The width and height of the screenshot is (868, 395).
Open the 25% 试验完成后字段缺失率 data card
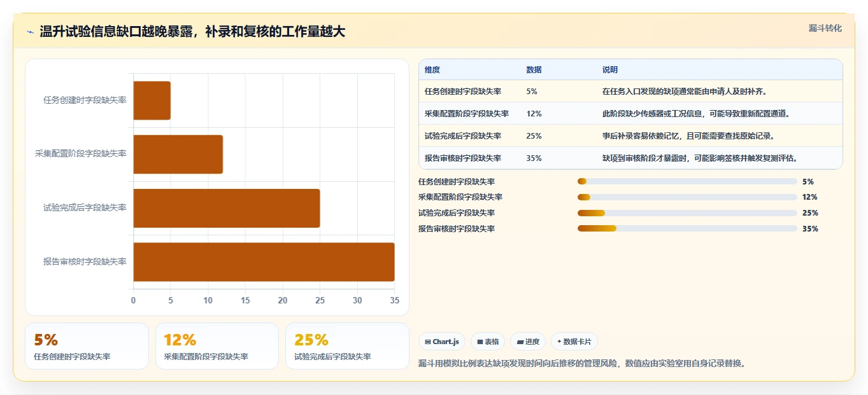pyautogui.click(x=347, y=346)
